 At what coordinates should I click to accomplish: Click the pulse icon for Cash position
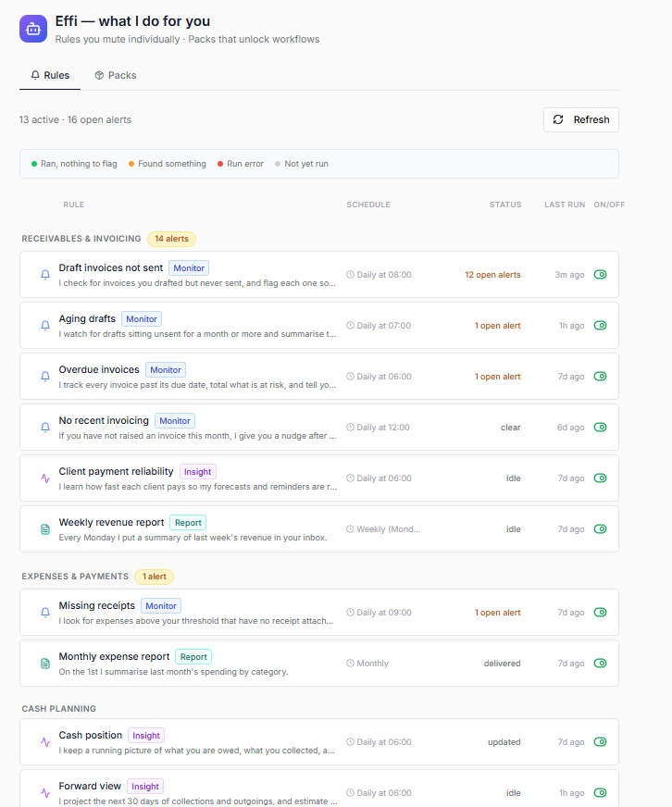pyautogui.click(x=45, y=742)
